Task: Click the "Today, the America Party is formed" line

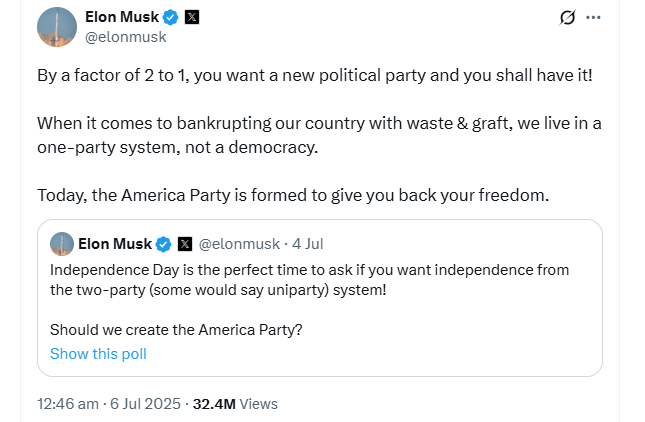Action: 294,194
